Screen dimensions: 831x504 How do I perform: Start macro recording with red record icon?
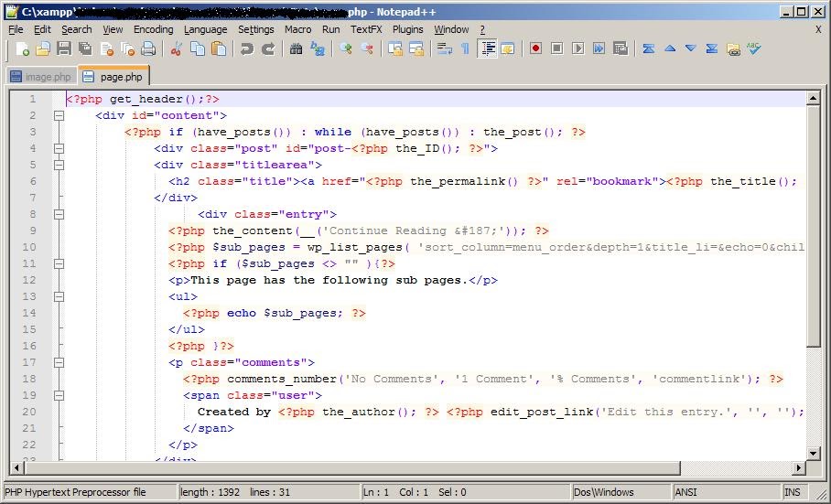point(535,48)
